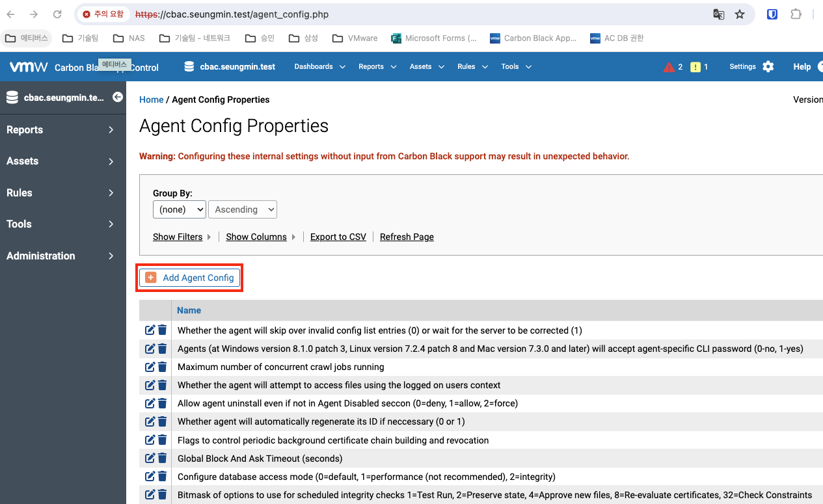Click Refresh Page link
The height and width of the screenshot is (504, 823).
tap(407, 237)
